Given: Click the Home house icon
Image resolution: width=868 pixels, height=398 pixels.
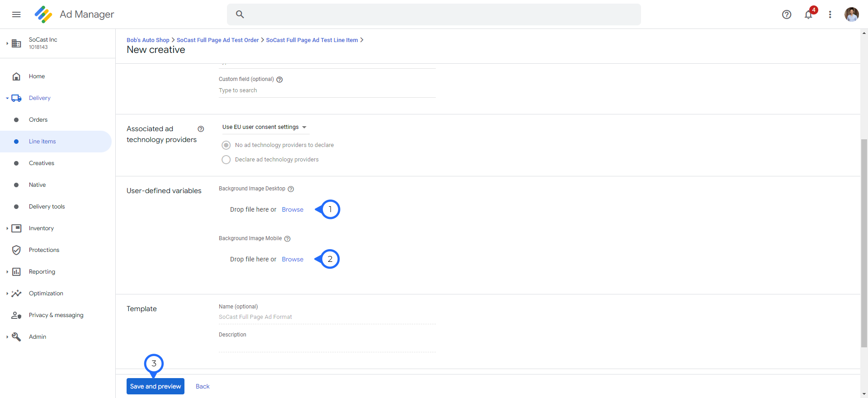Looking at the screenshot, I should coord(16,76).
